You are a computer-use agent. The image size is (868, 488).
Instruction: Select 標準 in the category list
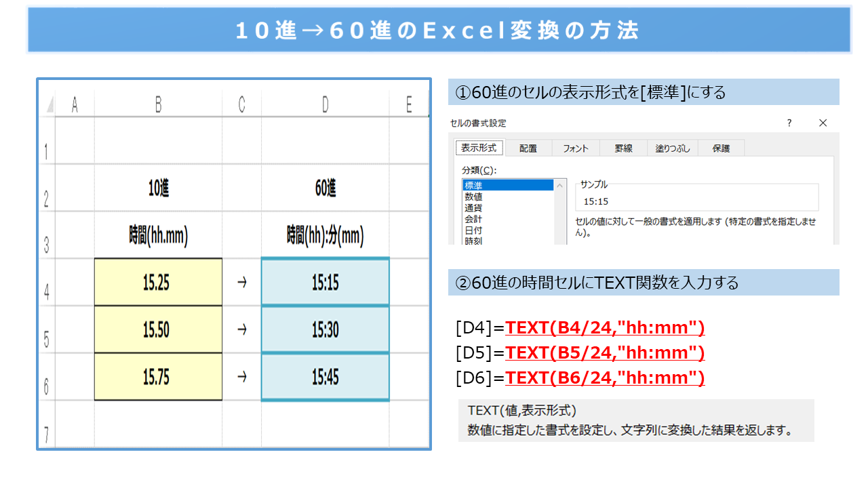508,185
